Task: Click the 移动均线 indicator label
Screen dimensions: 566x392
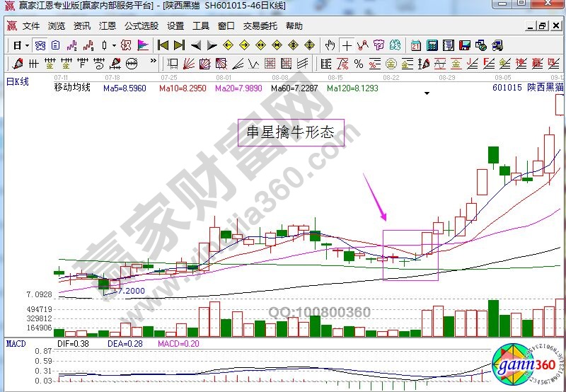Action: 72,88
